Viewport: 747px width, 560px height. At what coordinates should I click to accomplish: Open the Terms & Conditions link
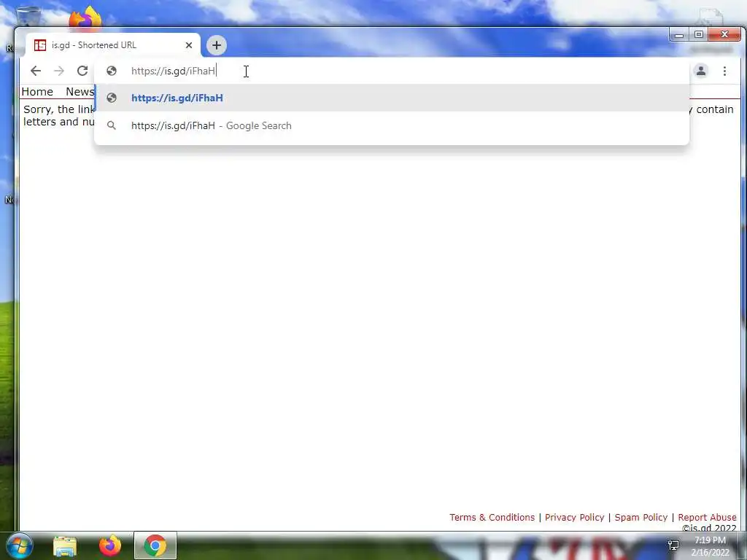[492, 518]
